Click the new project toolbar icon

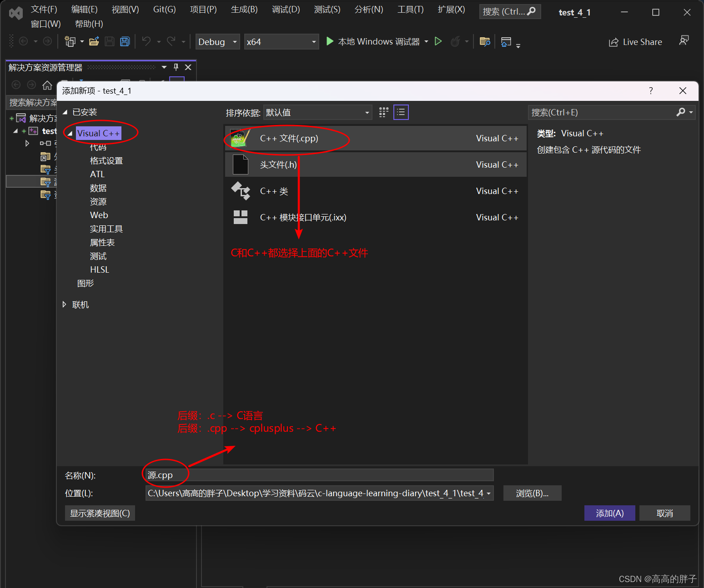(x=70, y=41)
